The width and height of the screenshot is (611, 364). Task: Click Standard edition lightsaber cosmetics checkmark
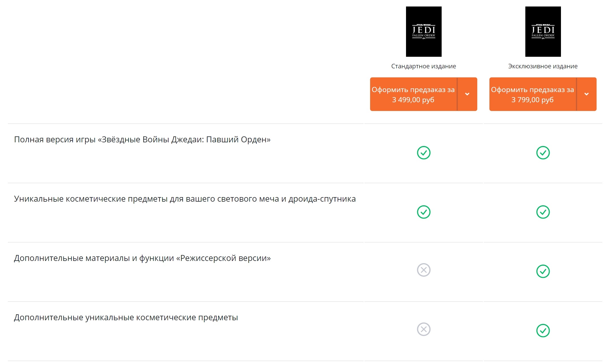[424, 212]
